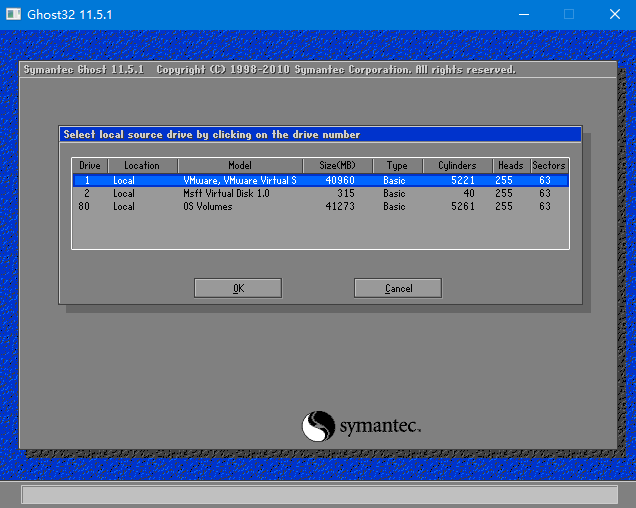
Task: Close the Ghost32 window
Action: (614, 14)
